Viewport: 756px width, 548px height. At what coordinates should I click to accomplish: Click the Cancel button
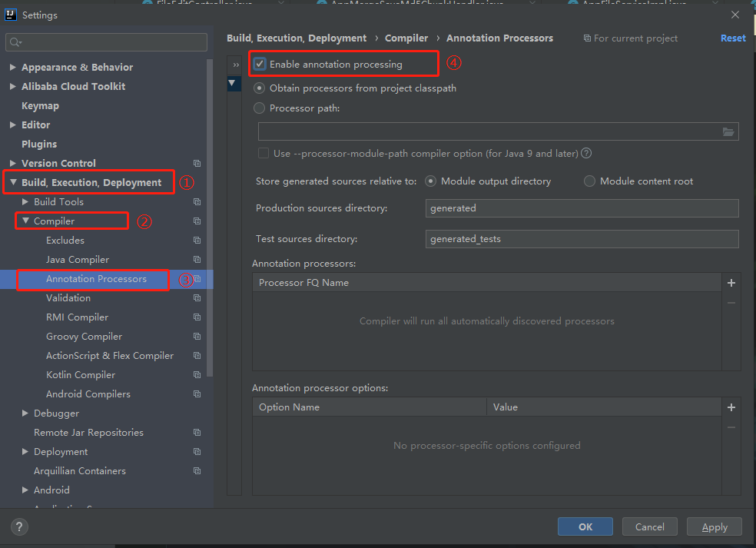click(649, 526)
